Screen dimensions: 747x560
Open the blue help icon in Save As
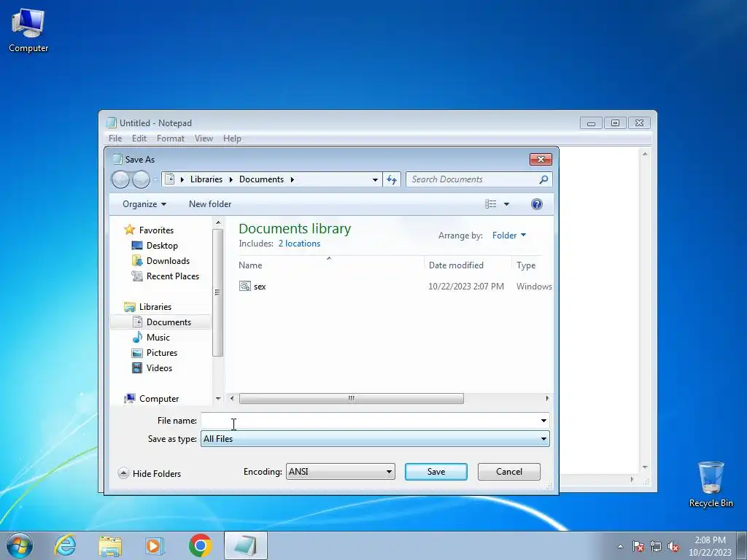coord(536,204)
